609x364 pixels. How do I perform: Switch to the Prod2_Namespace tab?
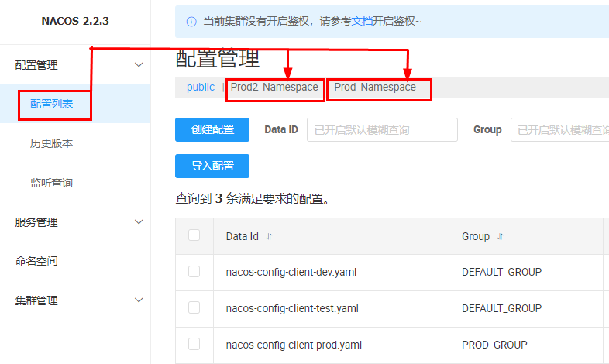pyautogui.click(x=274, y=87)
